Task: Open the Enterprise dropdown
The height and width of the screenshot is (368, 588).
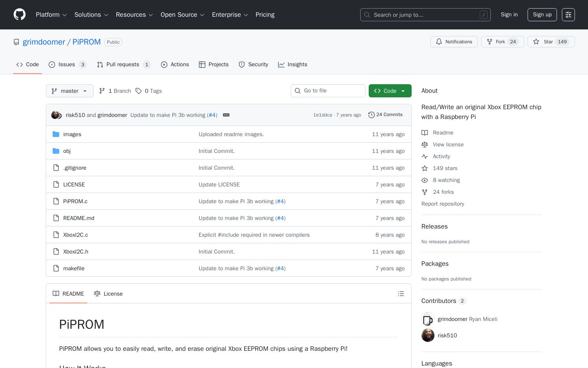Action: 230,15
